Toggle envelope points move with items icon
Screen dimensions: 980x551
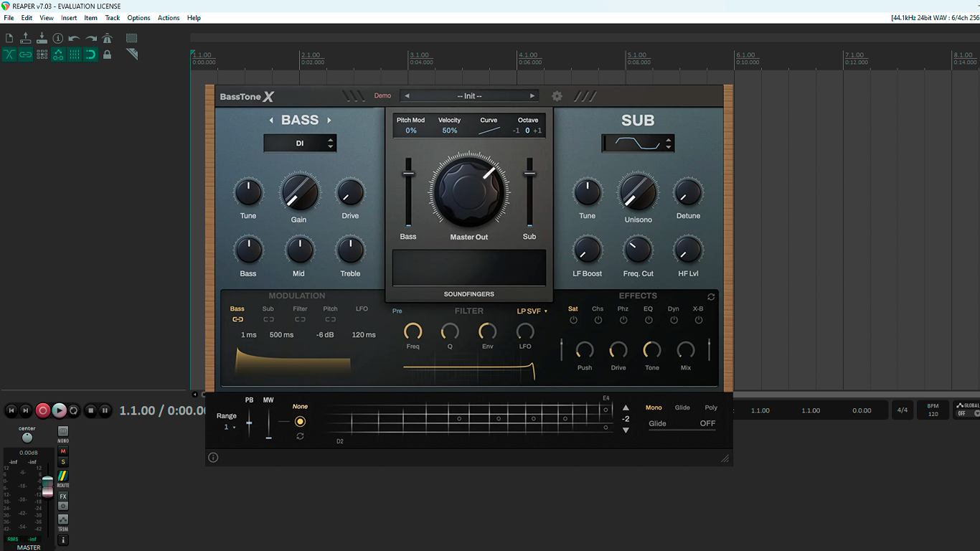pyautogui.click(x=59, y=55)
